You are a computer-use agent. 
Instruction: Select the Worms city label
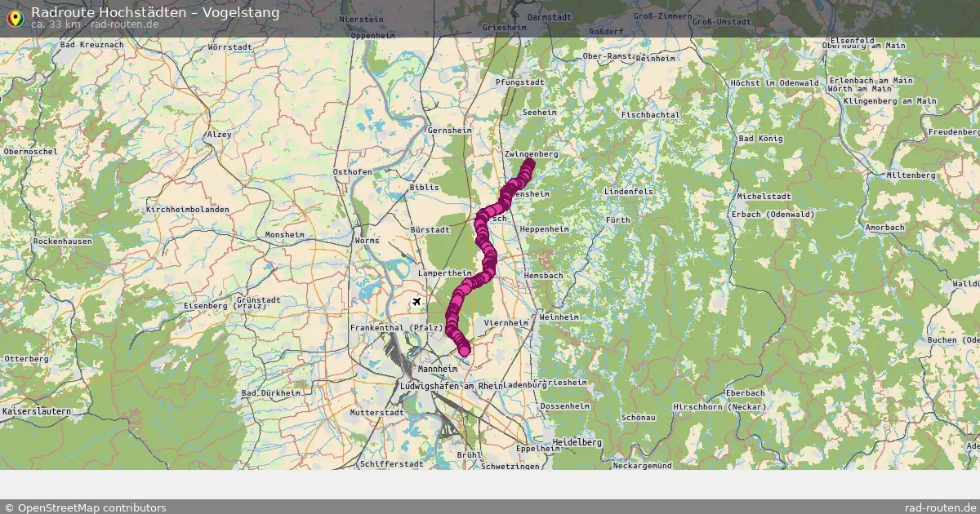368,241
